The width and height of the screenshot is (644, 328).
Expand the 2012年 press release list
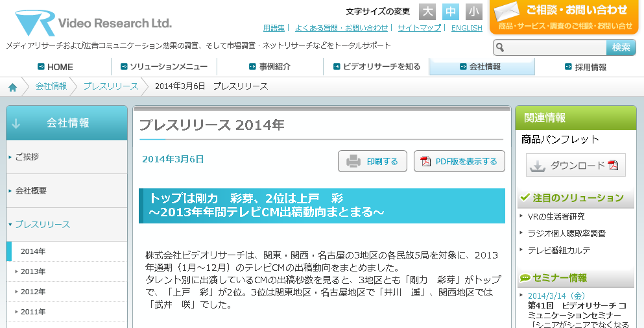click(33, 292)
